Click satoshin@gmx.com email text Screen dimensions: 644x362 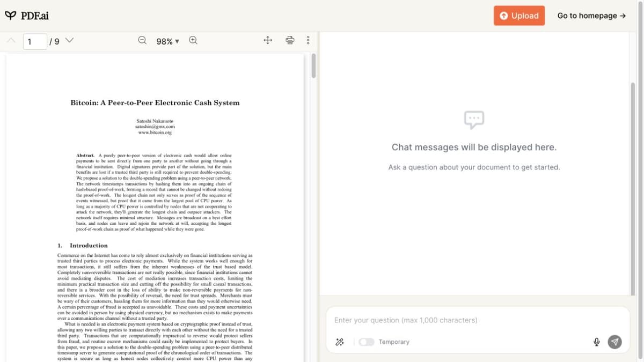tap(155, 127)
